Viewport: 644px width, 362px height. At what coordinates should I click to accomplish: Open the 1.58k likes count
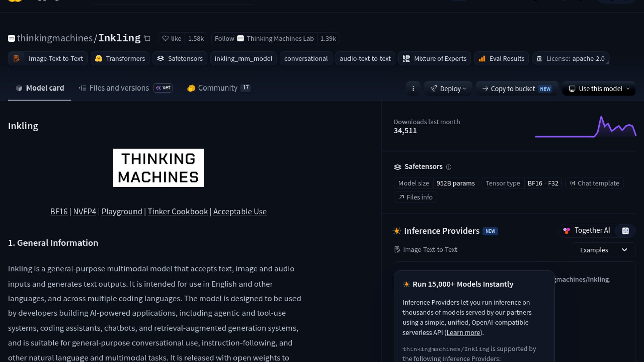pyautogui.click(x=196, y=38)
